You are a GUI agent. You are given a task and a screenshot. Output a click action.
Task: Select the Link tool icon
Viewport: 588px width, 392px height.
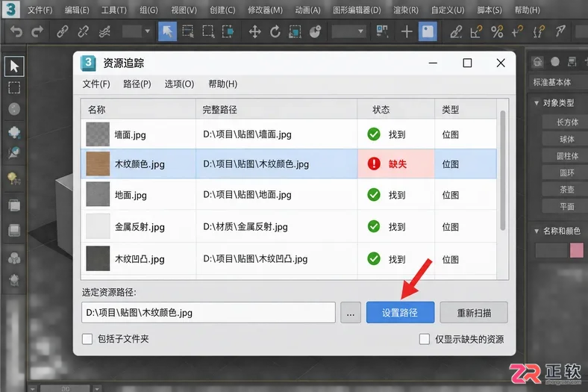click(62, 31)
